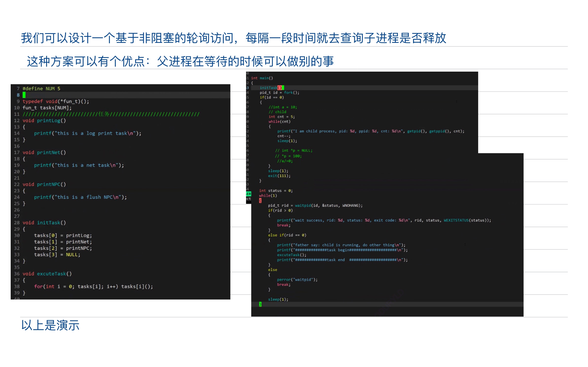
Task: Click the 'void initTask()' function declaration
Action: pyautogui.click(x=44, y=223)
